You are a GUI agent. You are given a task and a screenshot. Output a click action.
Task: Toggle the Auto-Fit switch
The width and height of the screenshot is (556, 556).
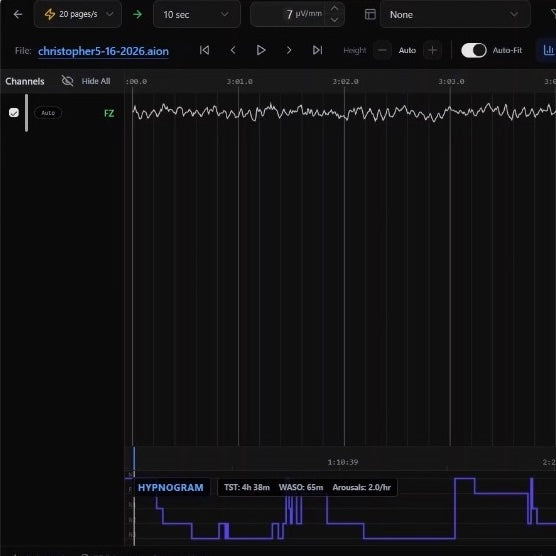pyautogui.click(x=474, y=50)
